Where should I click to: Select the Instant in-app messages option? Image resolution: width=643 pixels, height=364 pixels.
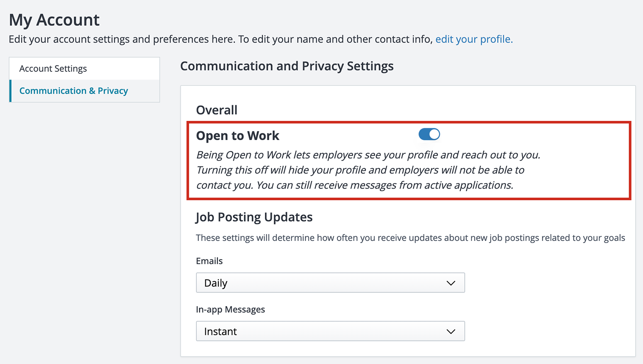[330, 331]
